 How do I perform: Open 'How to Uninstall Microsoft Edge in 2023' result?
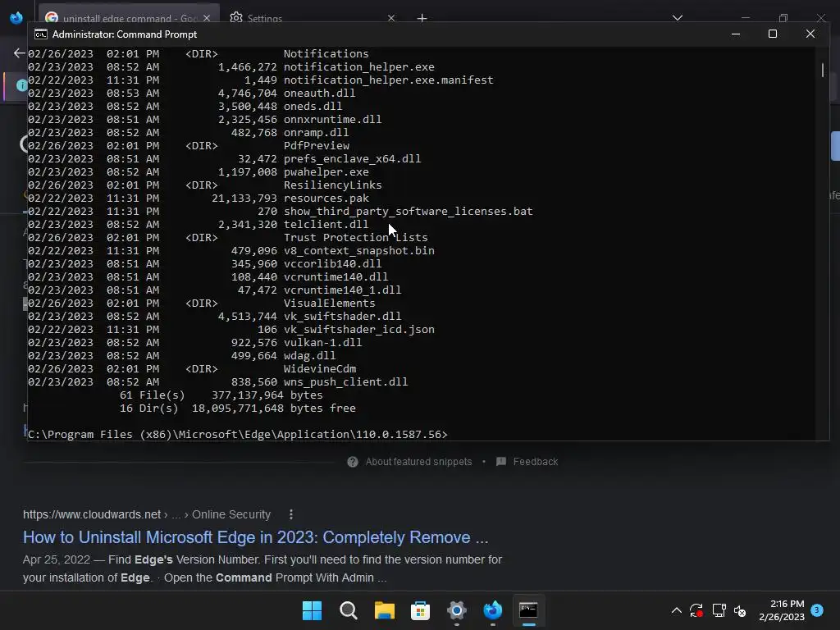click(256, 537)
